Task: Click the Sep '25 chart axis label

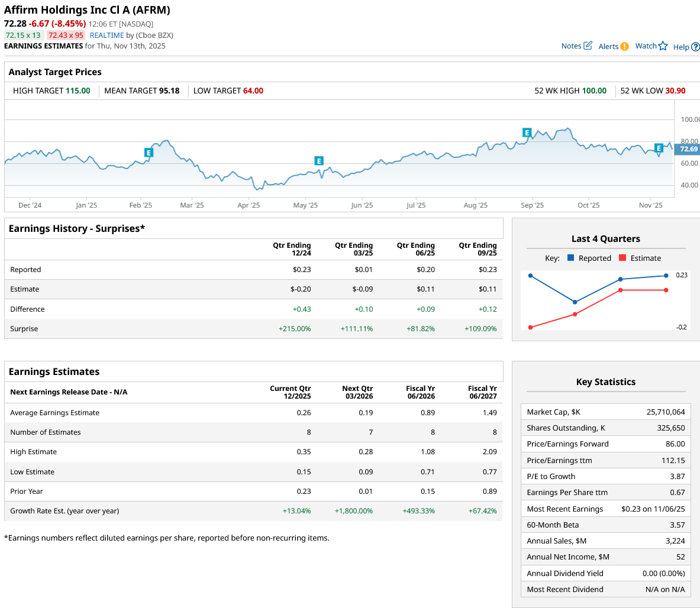Action: tap(532, 205)
